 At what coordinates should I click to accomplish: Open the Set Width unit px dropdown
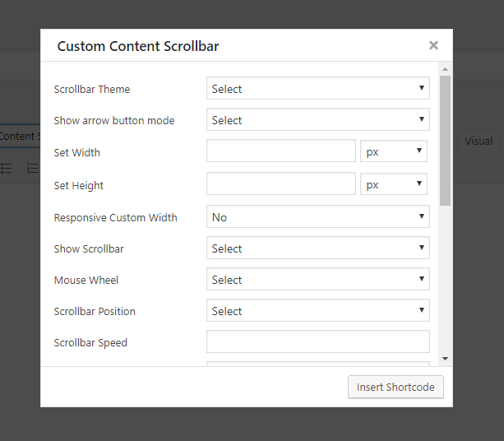(393, 151)
